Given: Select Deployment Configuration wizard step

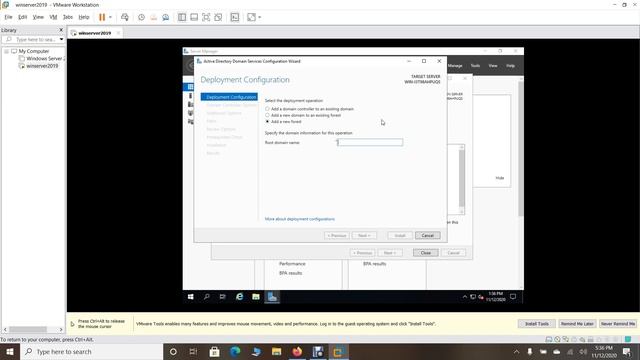Looking at the screenshot, I should coord(229,97).
